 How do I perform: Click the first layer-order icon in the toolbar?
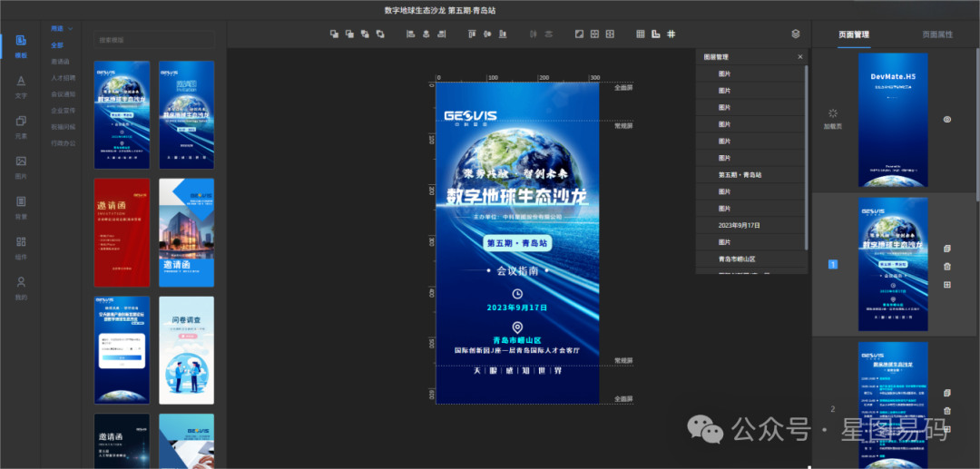(x=334, y=34)
